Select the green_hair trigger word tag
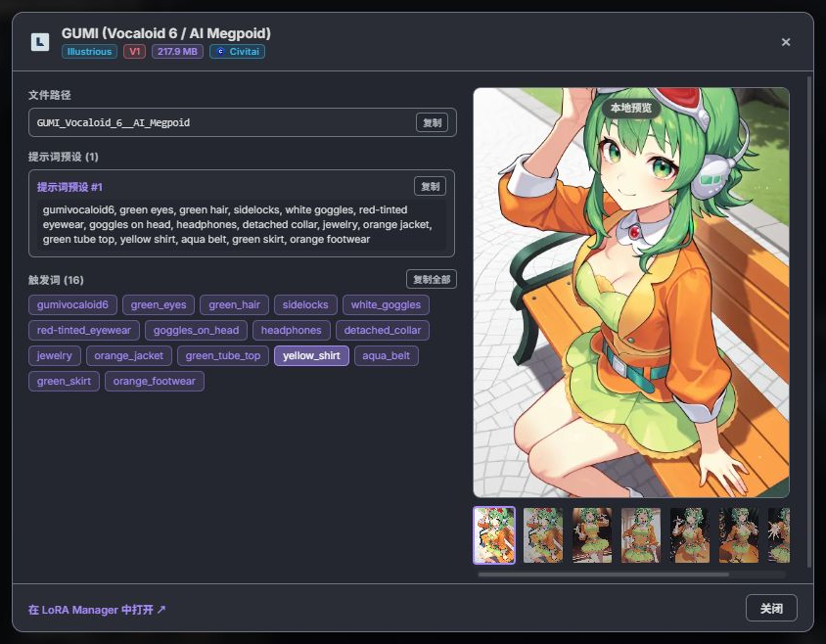Viewport: 826px width, 644px height. pyautogui.click(x=235, y=304)
